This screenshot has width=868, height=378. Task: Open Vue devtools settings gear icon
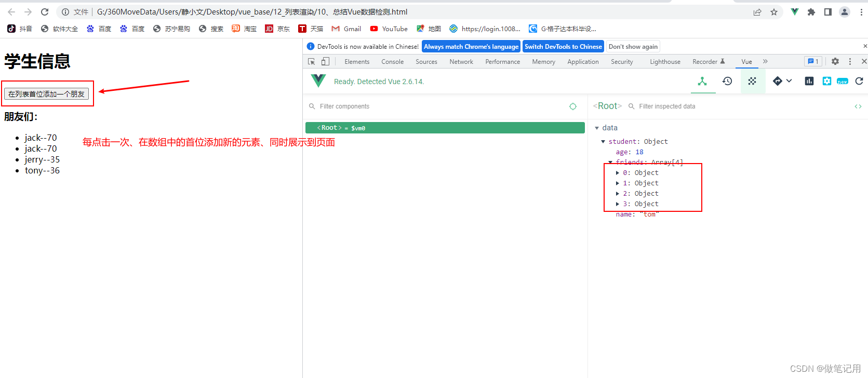[827, 81]
